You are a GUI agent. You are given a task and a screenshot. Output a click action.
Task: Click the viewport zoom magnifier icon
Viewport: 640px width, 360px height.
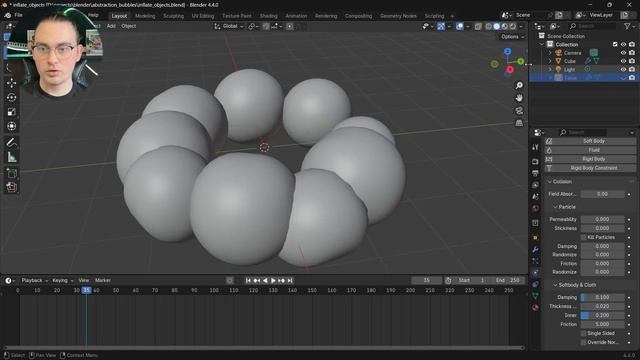click(519, 85)
